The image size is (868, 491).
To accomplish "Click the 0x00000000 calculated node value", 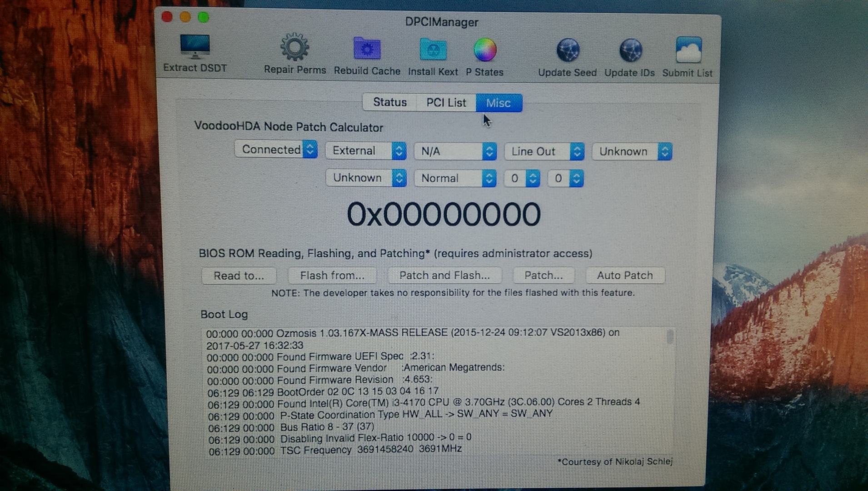I will coord(444,214).
